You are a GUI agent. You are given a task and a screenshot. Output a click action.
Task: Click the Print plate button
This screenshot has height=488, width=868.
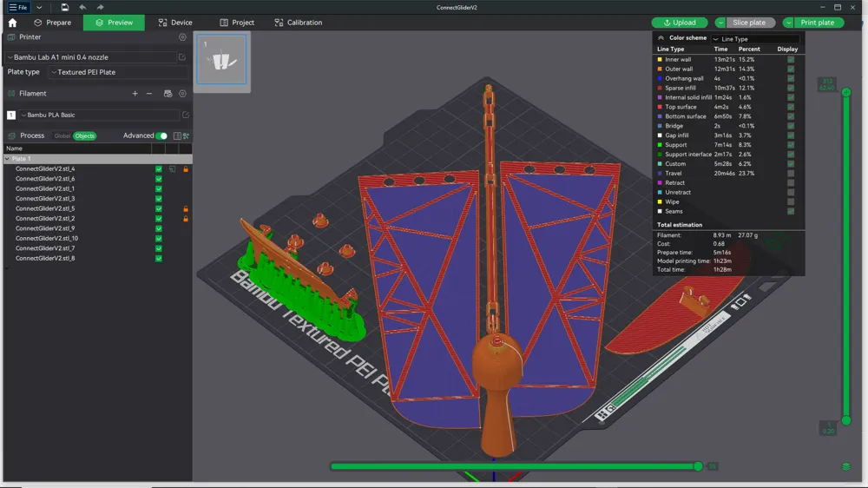[x=818, y=23]
